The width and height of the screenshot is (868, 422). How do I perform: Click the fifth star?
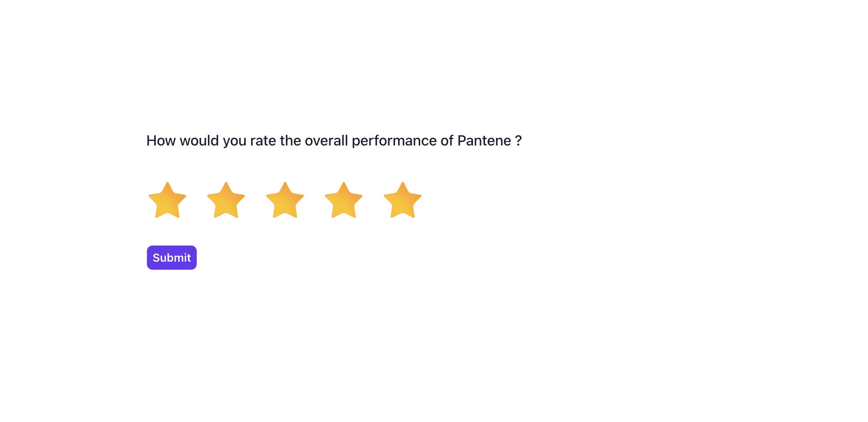(x=403, y=201)
